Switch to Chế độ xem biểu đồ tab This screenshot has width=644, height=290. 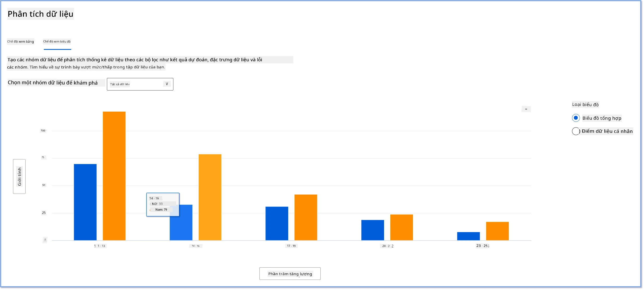click(57, 41)
